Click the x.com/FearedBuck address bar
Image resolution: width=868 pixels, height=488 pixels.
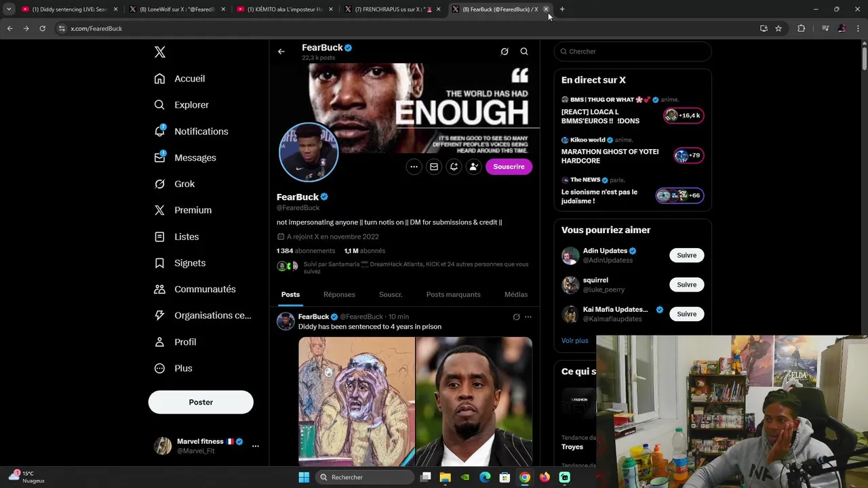click(407, 28)
